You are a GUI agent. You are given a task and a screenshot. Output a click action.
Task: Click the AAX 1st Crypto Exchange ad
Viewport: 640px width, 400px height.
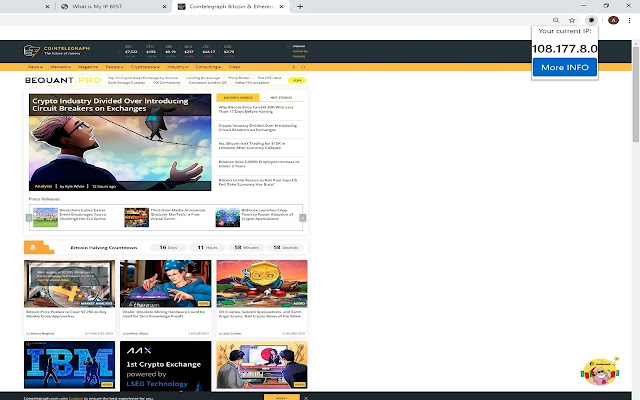[x=166, y=365]
